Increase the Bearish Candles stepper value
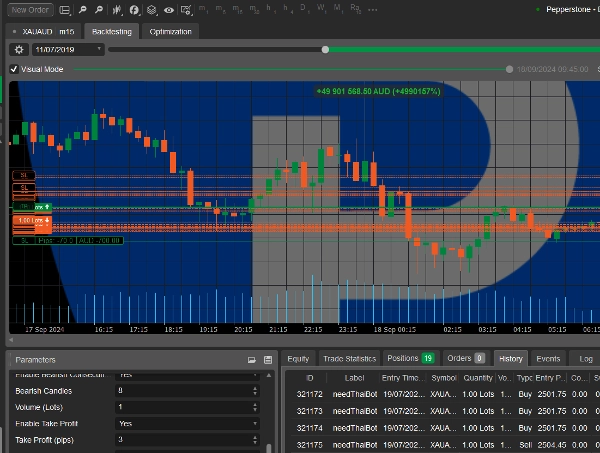This screenshot has height=453, width=600. coord(255,387)
